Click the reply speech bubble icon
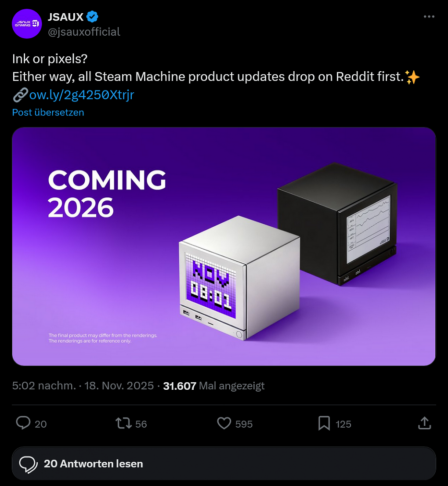Screen dimensions: 448x486 23,423
